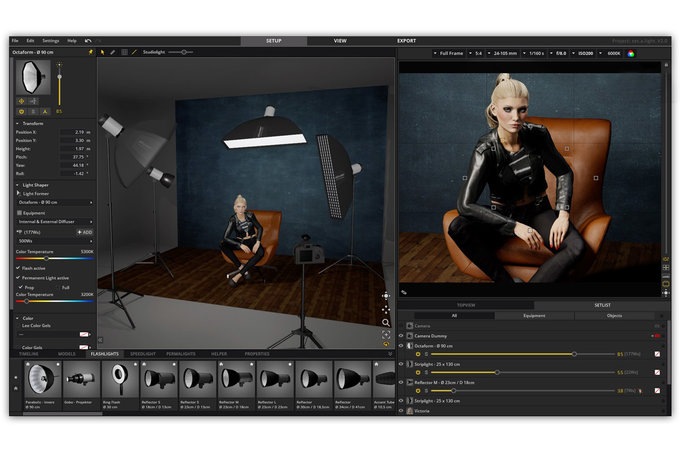Screen dimensions: 680x453
Task: Open the Full Frame sensor dropdown
Action: [448, 53]
